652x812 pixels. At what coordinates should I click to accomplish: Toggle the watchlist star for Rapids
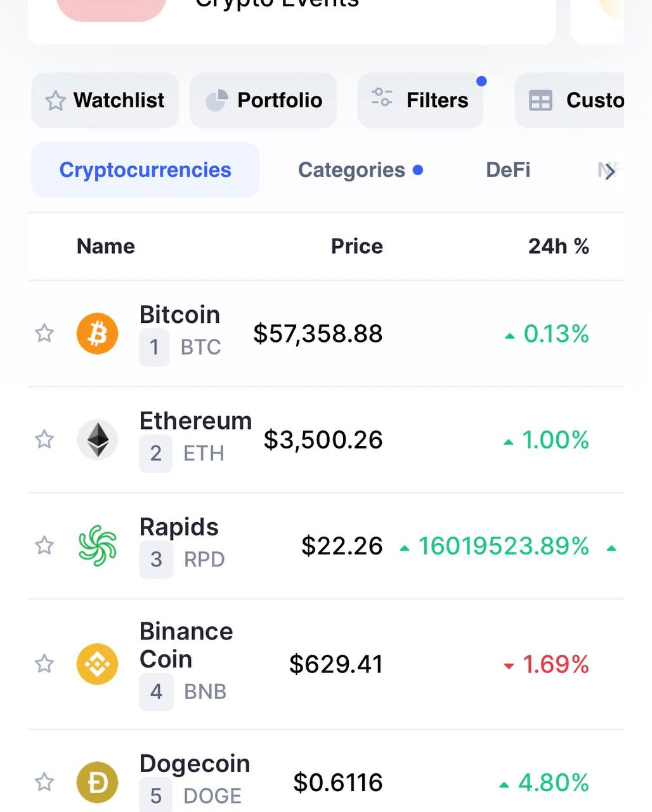tap(44, 545)
